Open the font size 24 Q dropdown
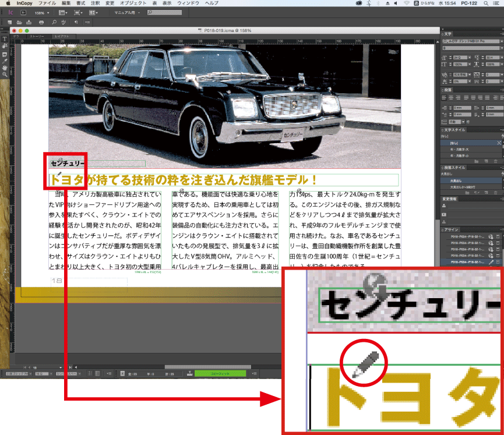504x435 pixels. pyautogui.click(x=470, y=58)
